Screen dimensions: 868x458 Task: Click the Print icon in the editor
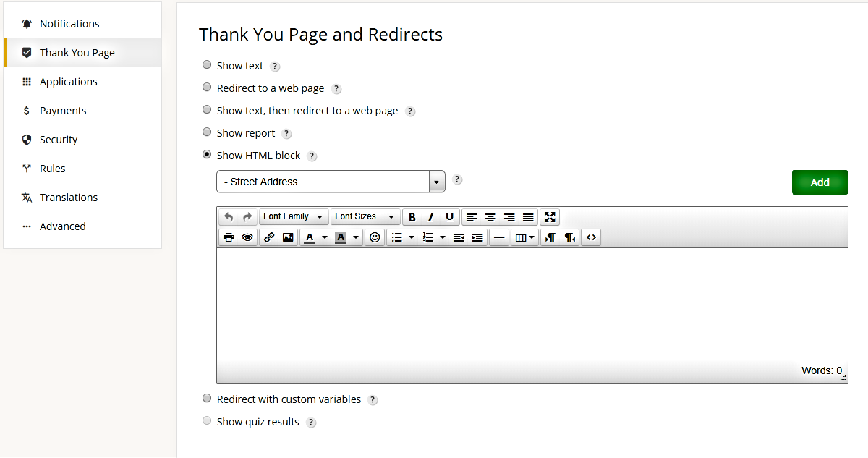[228, 237]
